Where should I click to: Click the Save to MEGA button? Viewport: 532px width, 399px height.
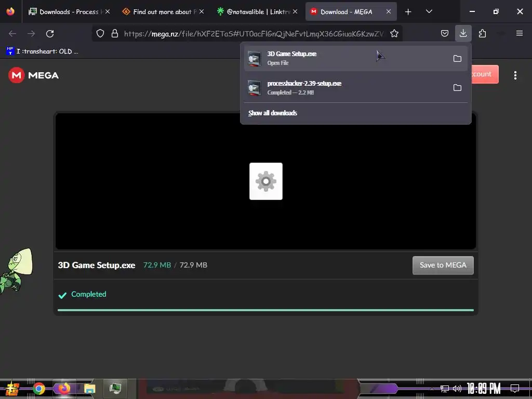tap(443, 265)
